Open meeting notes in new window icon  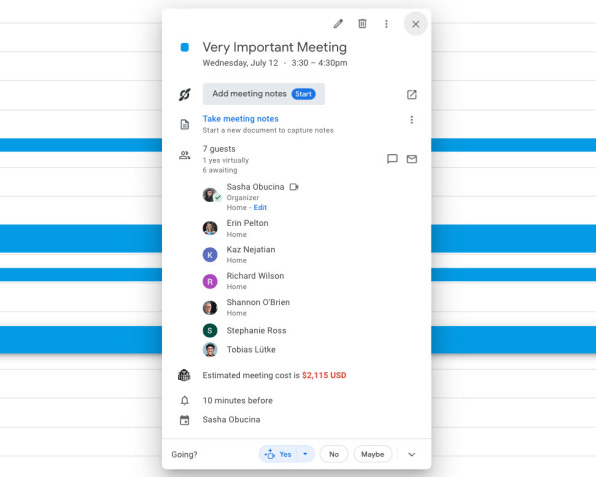coord(412,94)
